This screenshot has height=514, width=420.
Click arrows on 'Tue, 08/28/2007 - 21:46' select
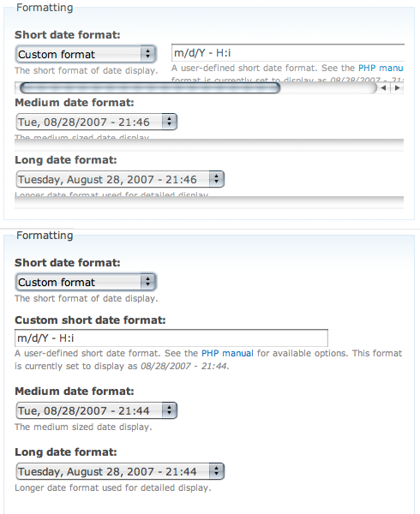pyautogui.click(x=169, y=122)
